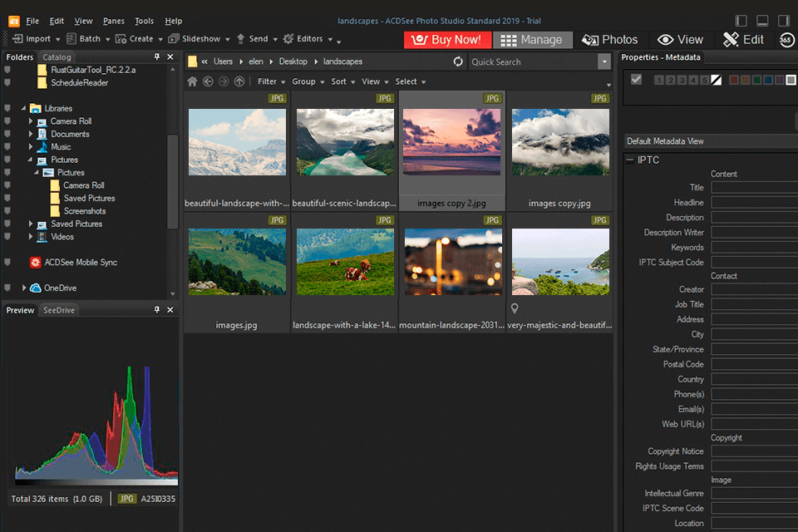This screenshot has width=798, height=532.
Task: Click the folder icon in path bar
Action: [x=192, y=62]
